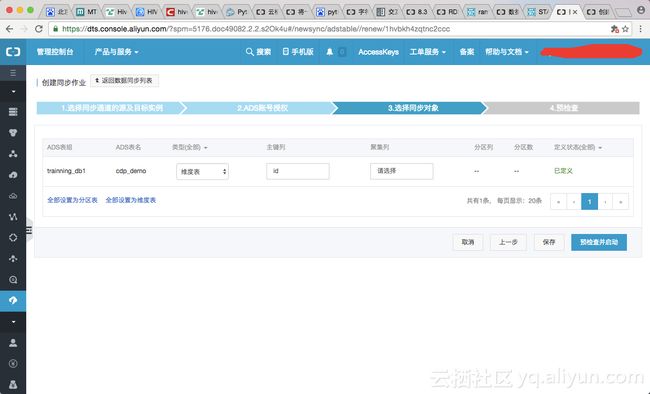Screen dimensions: 650x394
Task: Go to step 2.ADS账号授权
Action: [x=262, y=108]
